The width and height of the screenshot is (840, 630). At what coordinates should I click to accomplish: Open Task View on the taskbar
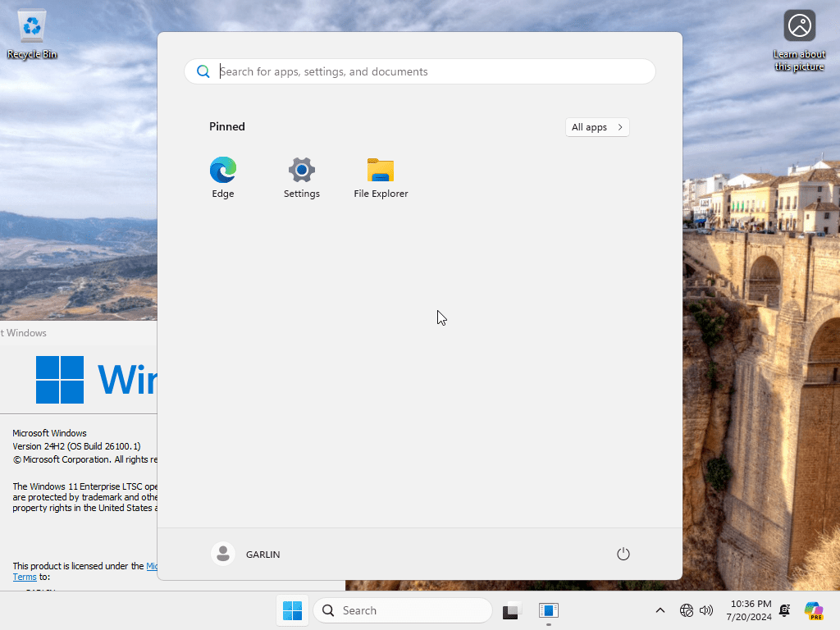[511, 610]
